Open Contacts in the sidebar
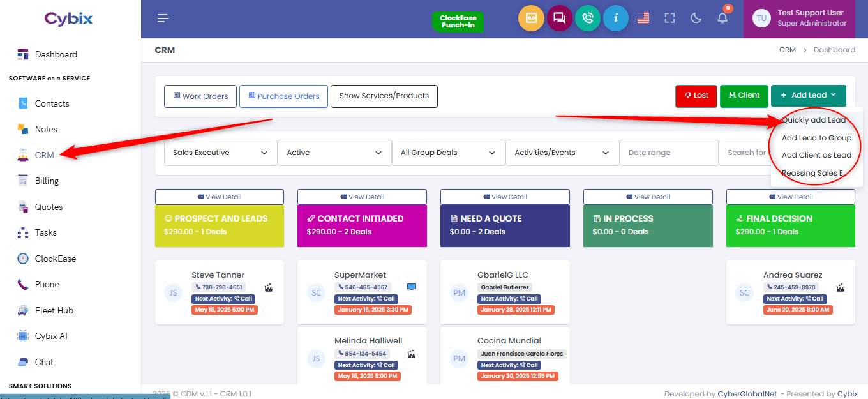 (52, 103)
